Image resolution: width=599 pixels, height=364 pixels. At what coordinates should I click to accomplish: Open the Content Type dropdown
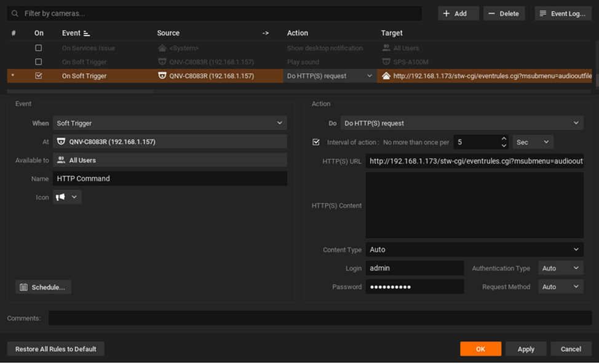(474, 250)
